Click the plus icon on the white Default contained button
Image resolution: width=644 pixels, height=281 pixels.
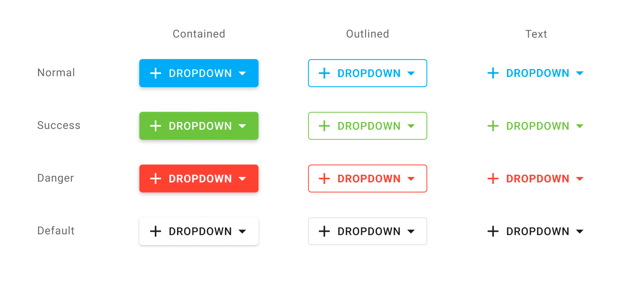point(155,231)
